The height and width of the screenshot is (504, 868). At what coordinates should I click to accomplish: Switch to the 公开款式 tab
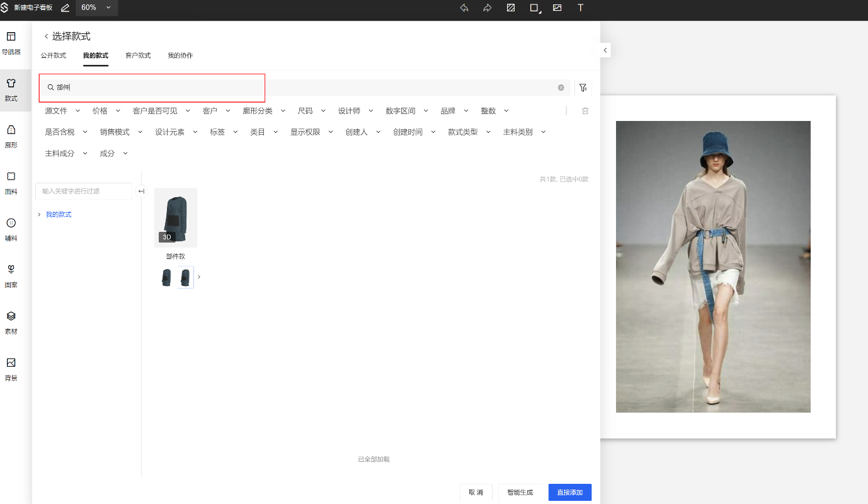[x=54, y=55]
